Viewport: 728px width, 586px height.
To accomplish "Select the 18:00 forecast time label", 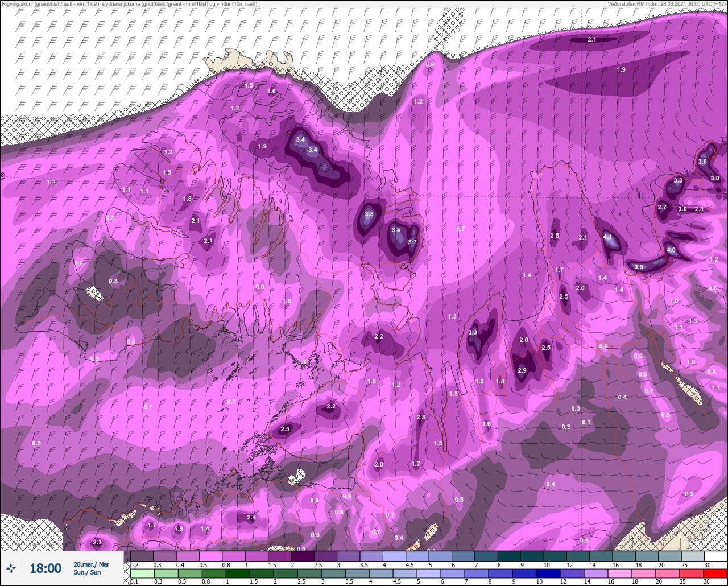I will click(x=45, y=568).
